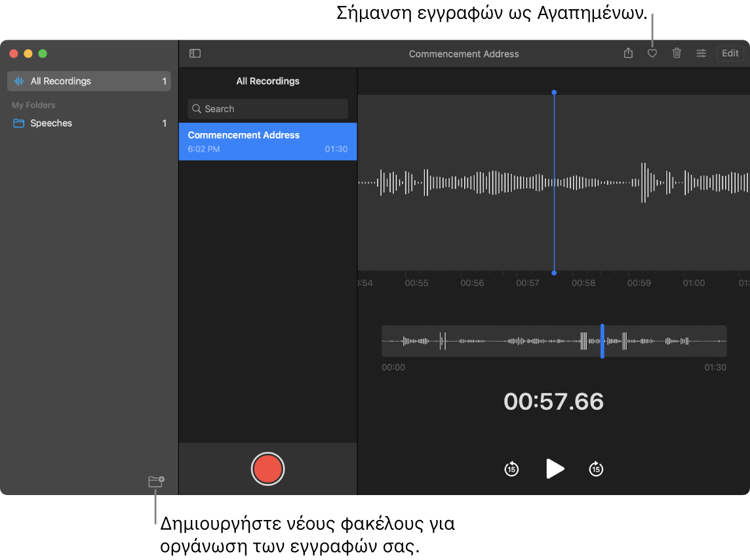The image size is (750, 560).
Task: Delete the recording using the trash icon
Action: 677,53
